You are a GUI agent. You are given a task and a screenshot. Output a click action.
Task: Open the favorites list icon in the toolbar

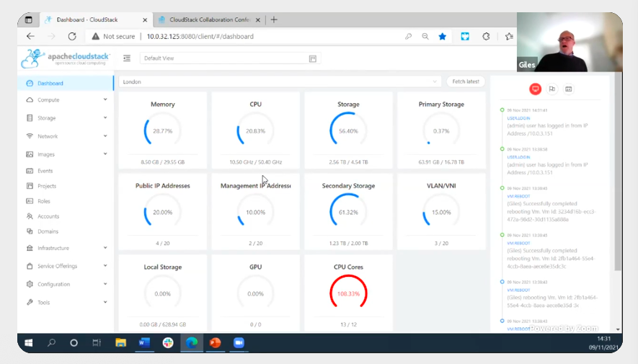[509, 36]
